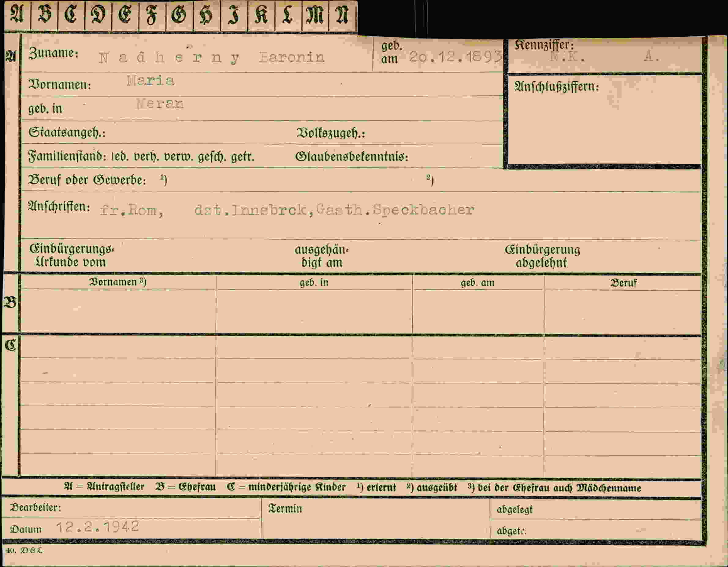Click the Mädchenname footnote text
Image resolution: width=728 pixels, height=567 pixels.
click(x=609, y=488)
